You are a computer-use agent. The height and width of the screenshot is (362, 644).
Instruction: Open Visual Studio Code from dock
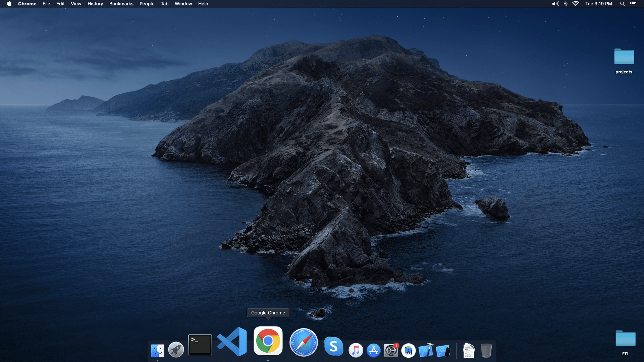tap(232, 342)
